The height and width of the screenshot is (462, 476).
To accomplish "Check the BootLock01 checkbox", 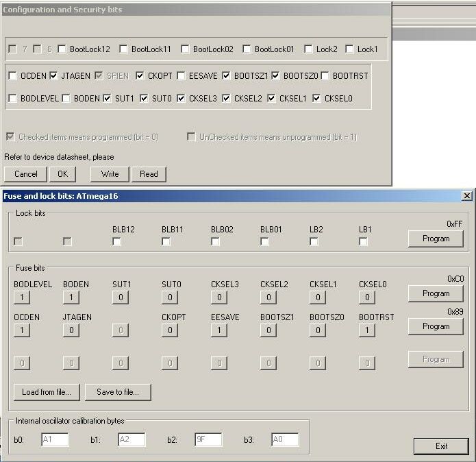I will tap(247, 49).
